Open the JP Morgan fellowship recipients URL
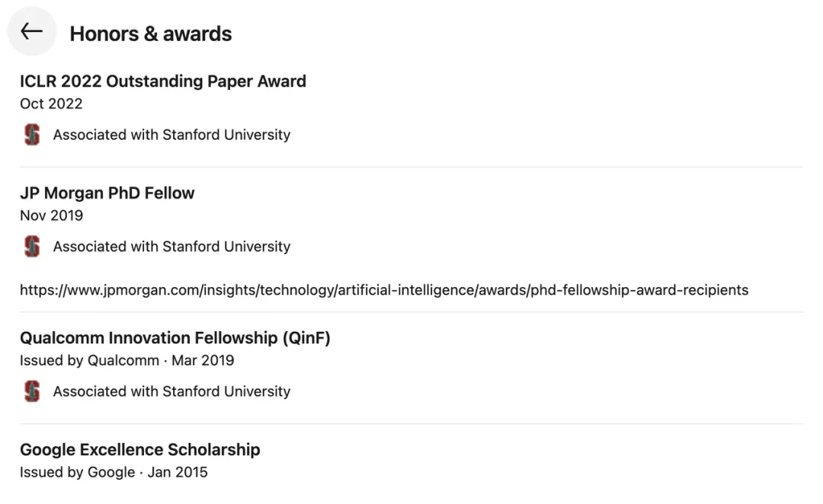 click(384, 290)
